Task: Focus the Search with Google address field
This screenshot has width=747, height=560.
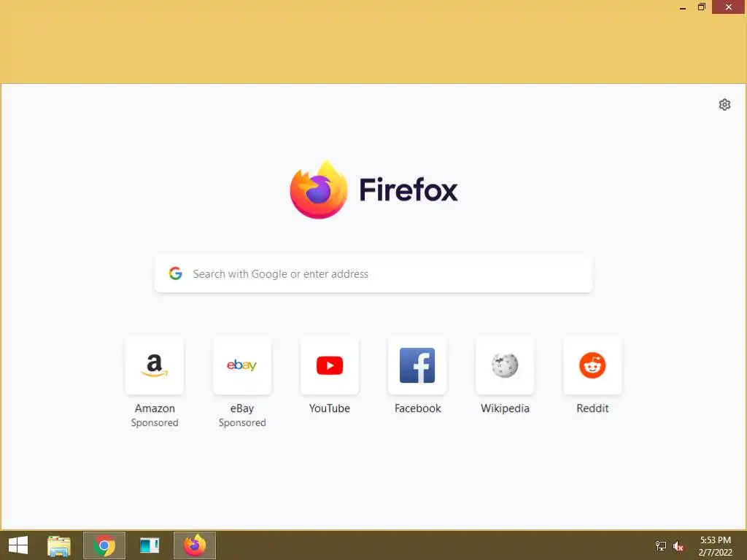Action: point(373,274)
